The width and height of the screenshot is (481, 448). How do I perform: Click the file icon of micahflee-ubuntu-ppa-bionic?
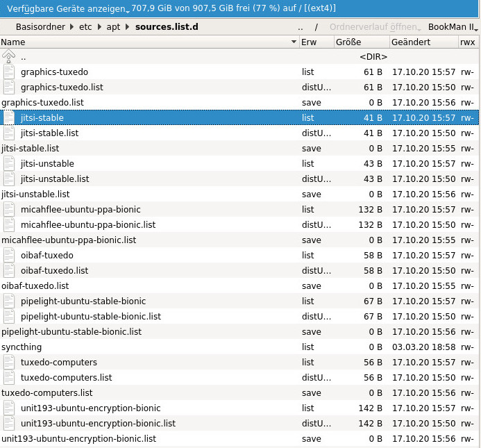click(9, 209)
